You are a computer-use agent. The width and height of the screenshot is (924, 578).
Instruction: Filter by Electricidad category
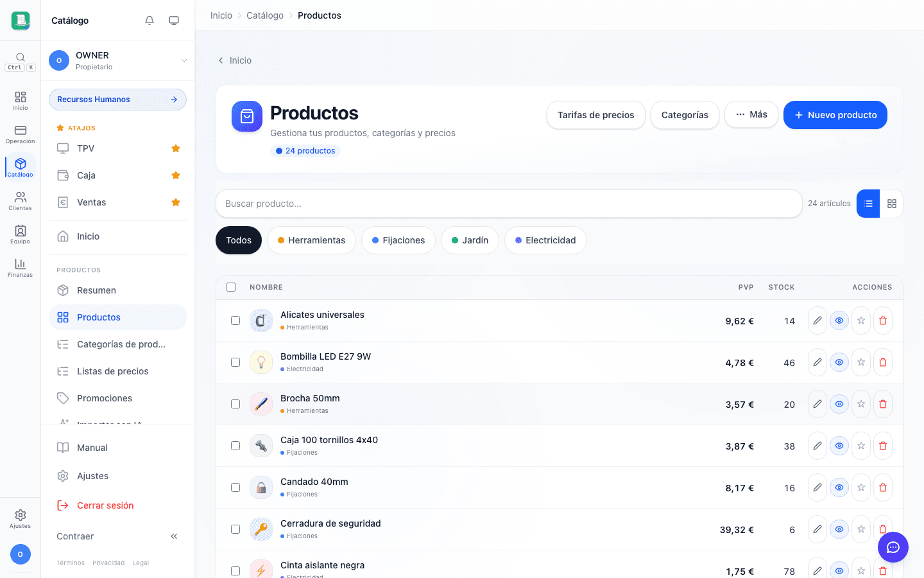pos(545,240)
